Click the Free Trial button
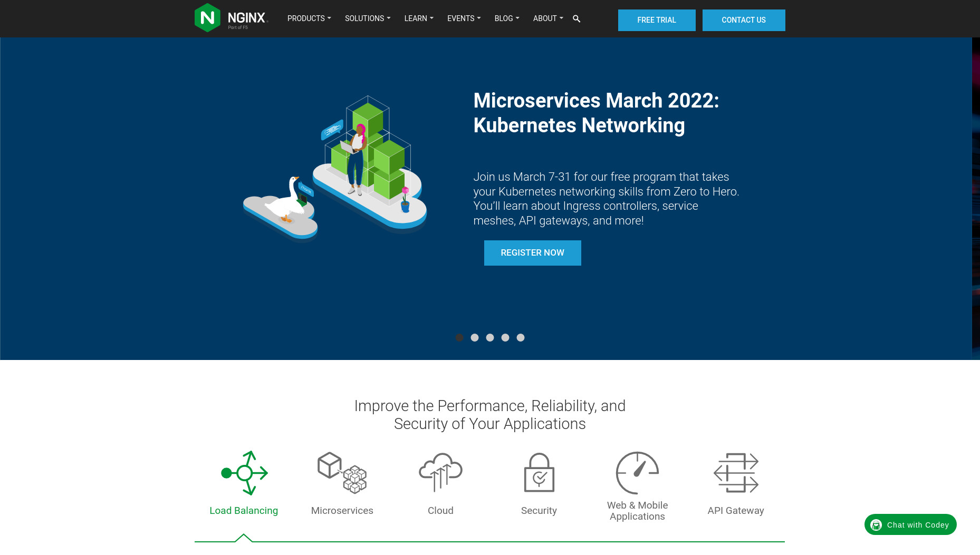The height and width of the screenshot is (555, 980). point(657,20)
